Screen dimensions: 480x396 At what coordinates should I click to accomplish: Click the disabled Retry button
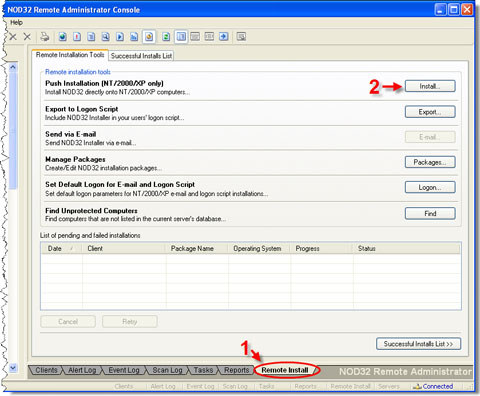tap(130, 322)
